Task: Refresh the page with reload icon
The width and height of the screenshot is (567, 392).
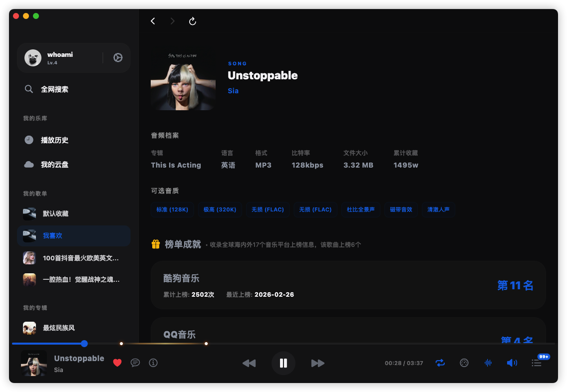Action: pos(192,21)
